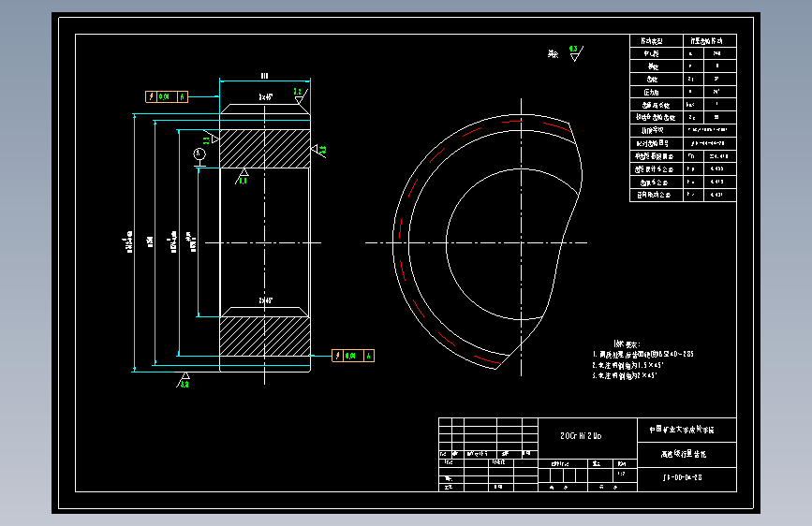Image resolution: width=812 pixels, height=526 pixels.
Task: Select the drawing number ending 04-28 in title block
Action: [x=683, y=477]
